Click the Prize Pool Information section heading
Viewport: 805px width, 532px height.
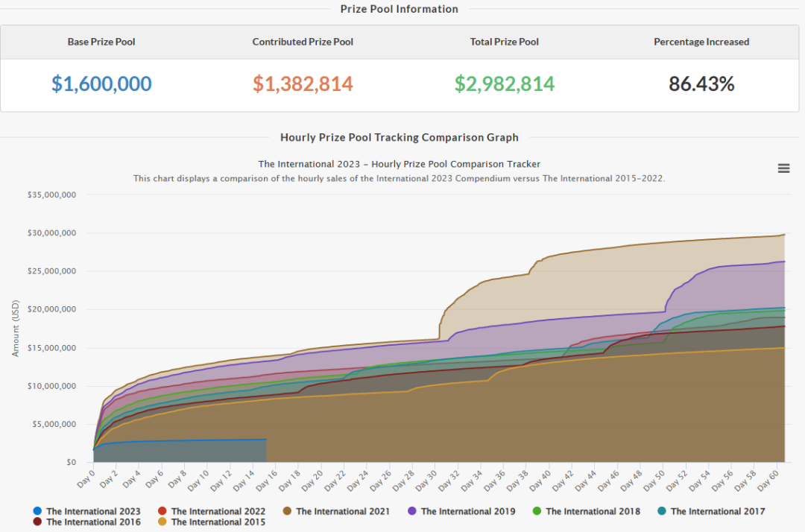click(x=400, y=9)
